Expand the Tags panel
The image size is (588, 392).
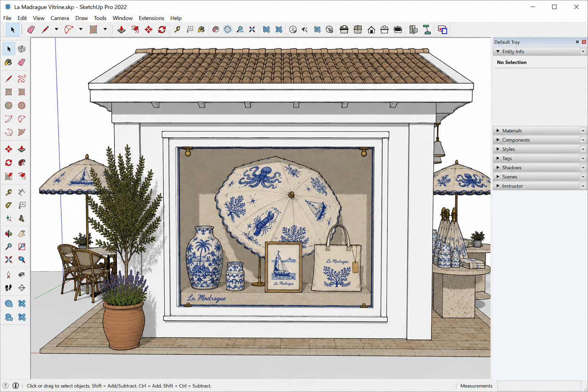pyautogui.click(x=540, y=158)
